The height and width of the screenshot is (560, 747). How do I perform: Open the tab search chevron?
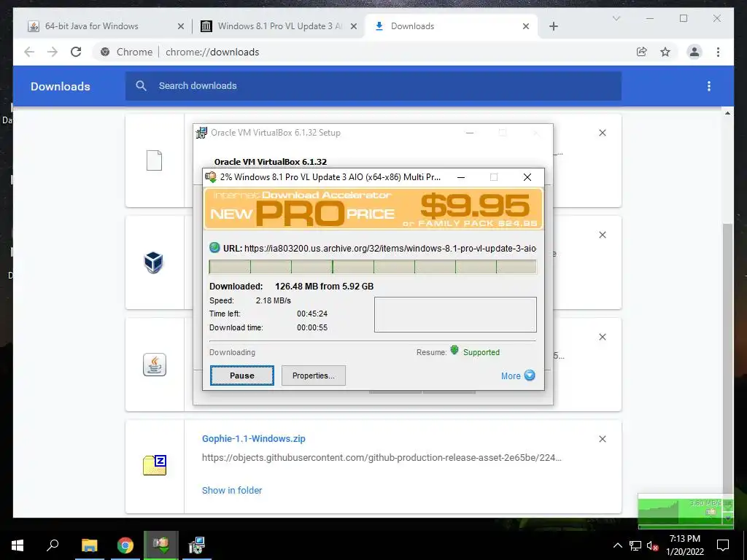point(616,18)
